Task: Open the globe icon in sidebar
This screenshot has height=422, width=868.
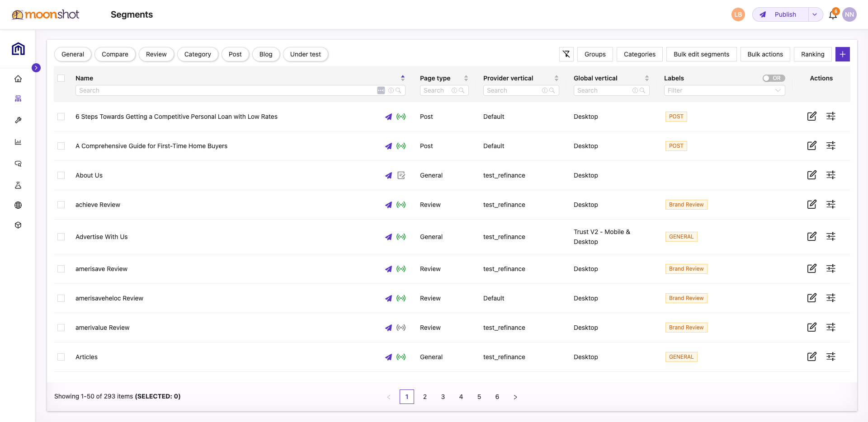Action: (18, 205)
